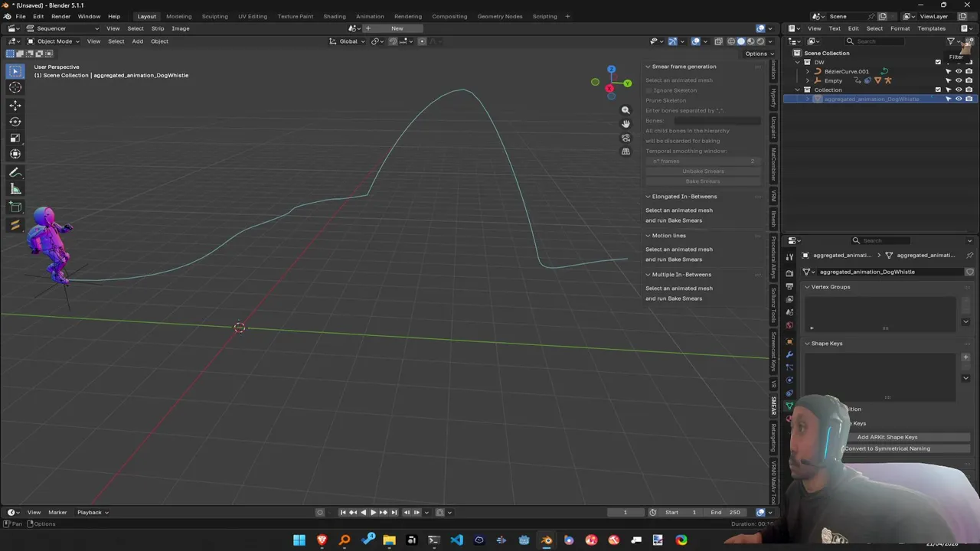Open the Global orientation dropdown
This screenshot has width=980, height=551.
(x=348, y=41)
